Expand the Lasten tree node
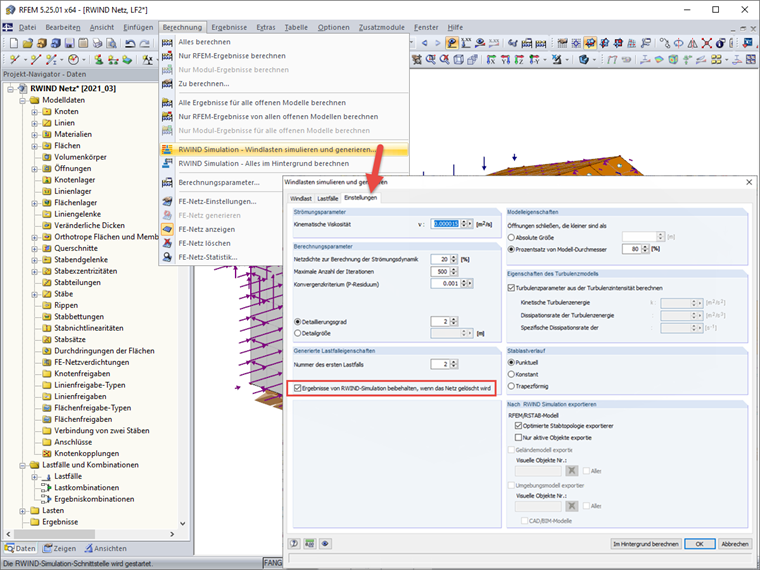 (22, 511)
